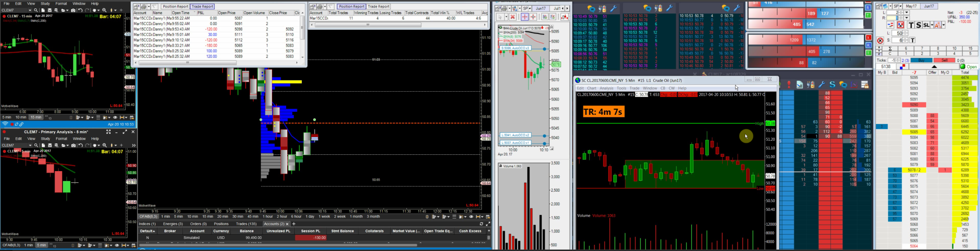980x251 pixels.
Task: Select the 1 day timeframe below the main chart
Action: tap(310, 217)
